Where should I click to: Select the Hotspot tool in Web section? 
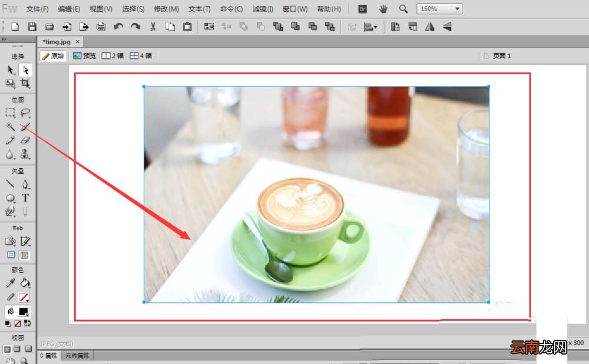pyautogui.click(x=11, y=241)
